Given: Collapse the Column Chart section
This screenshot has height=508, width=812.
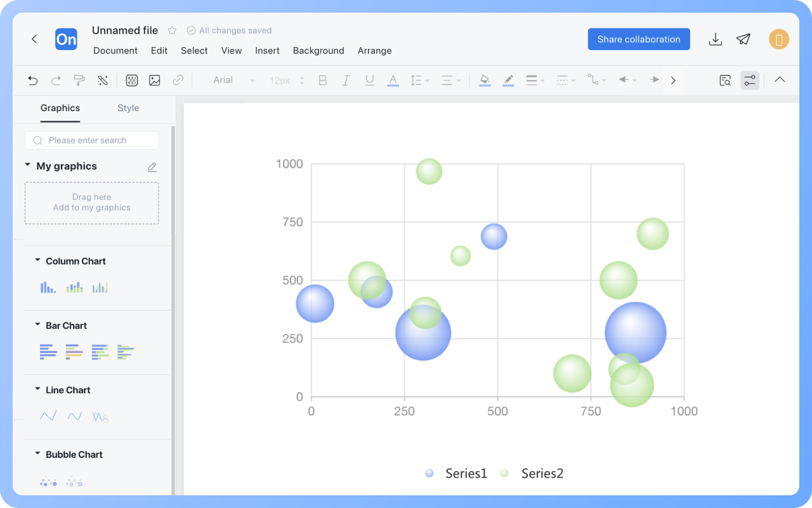Looking at the screenshot, I should [37, 260].
